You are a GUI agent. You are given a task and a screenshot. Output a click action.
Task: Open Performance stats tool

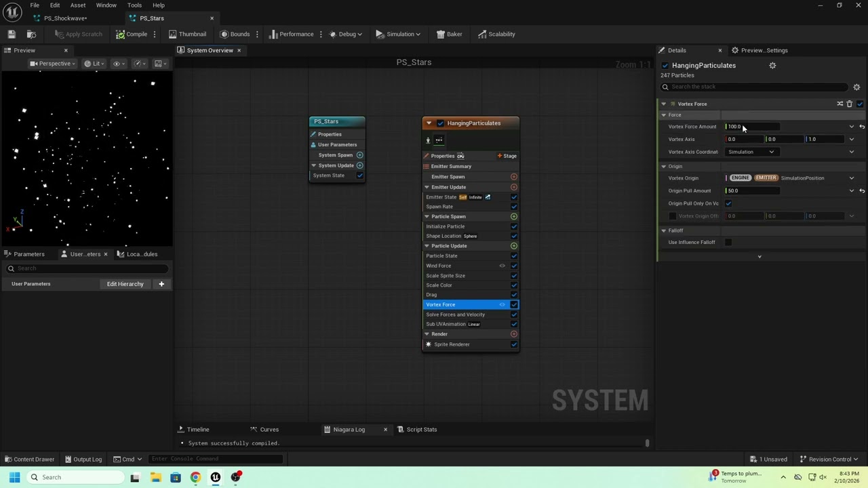[x=292, y=34]
